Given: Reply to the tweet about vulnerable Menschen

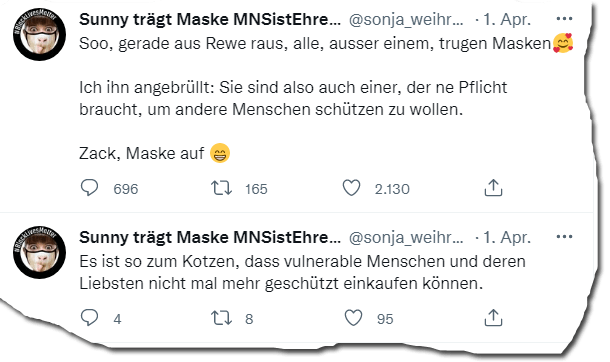Looking at the screenshot, I should [x=89, y=318].
